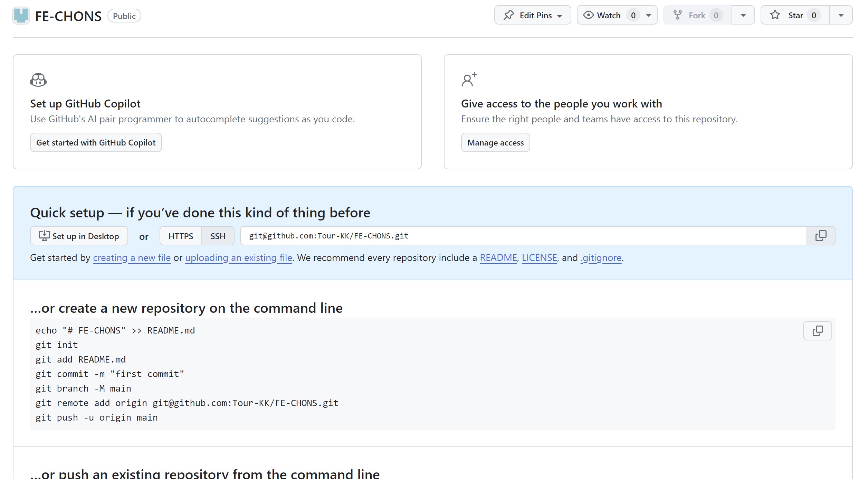
Task: Click Set up in Desktop button
Action: 79,236
